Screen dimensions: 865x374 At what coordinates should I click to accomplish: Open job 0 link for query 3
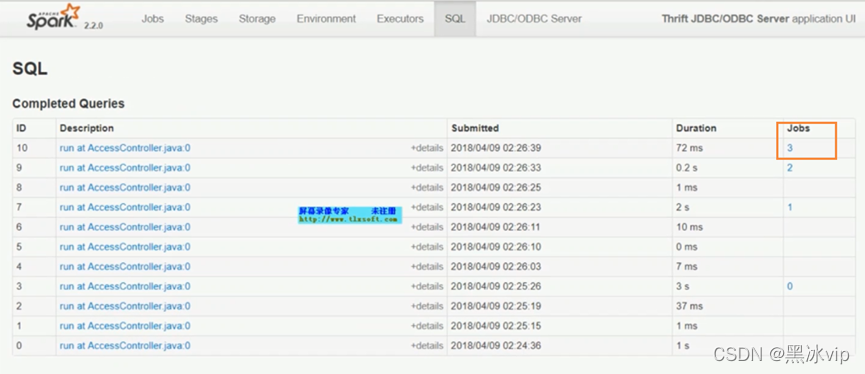tap(790, 286)
